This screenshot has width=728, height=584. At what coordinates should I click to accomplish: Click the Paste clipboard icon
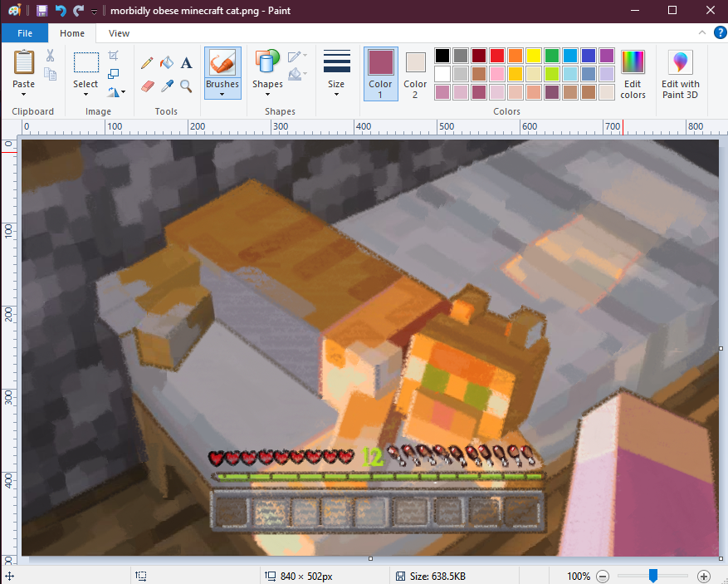(24, 62)
